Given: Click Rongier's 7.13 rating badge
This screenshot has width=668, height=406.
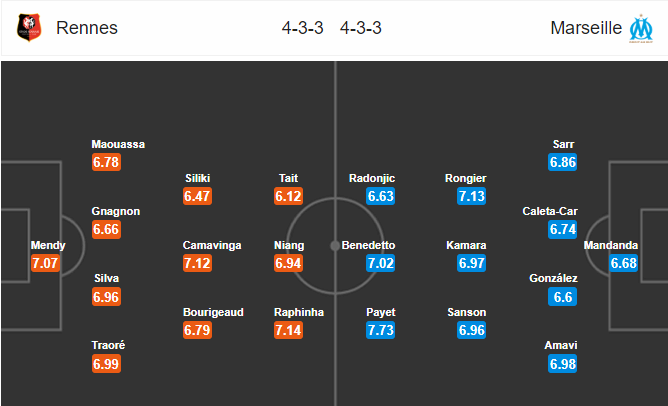Looking at the screenshot, I should (x=472, y=196).
